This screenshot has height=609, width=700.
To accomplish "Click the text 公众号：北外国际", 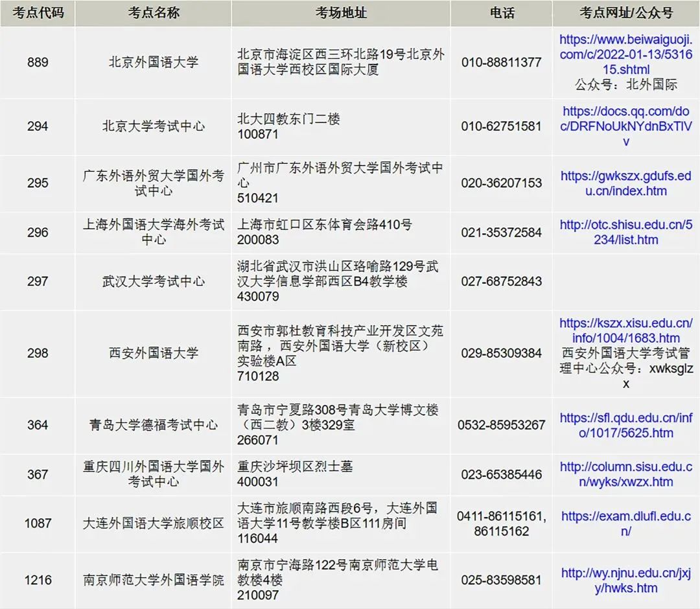I will (x=626, y=84).
